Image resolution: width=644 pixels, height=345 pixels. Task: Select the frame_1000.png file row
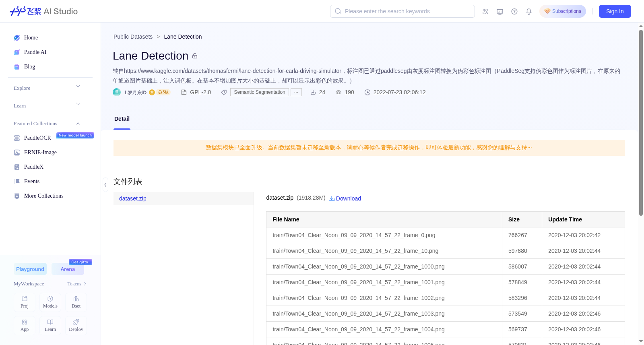(x=446, y=266)
